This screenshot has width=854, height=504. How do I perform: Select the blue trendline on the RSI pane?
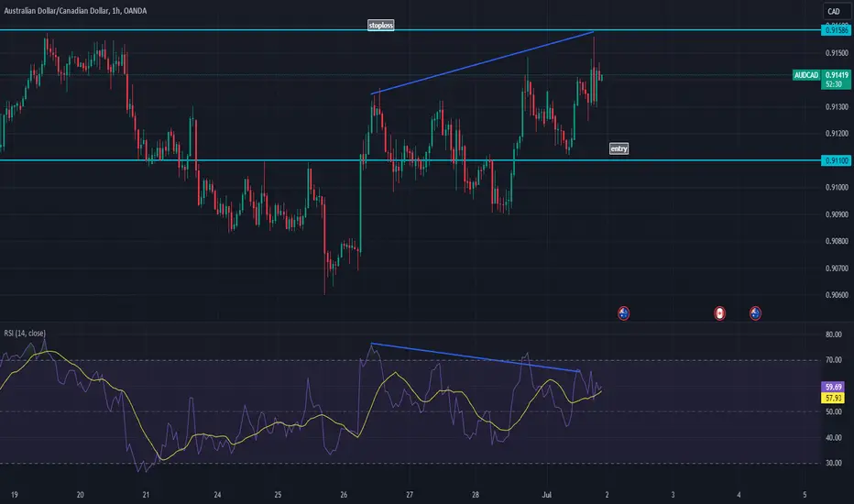[475, 357]
